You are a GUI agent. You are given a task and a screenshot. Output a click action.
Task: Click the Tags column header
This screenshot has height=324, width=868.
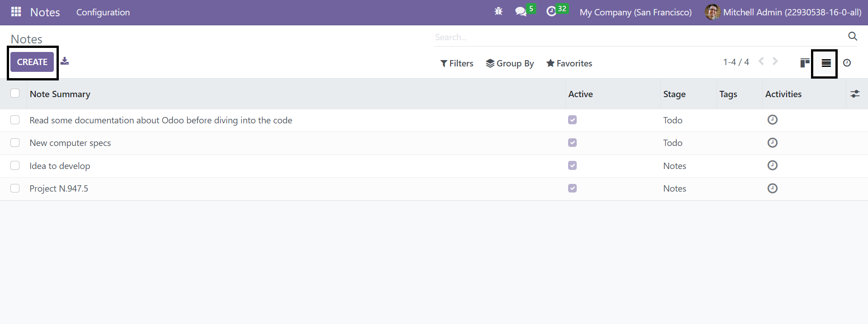coord(728,94)
